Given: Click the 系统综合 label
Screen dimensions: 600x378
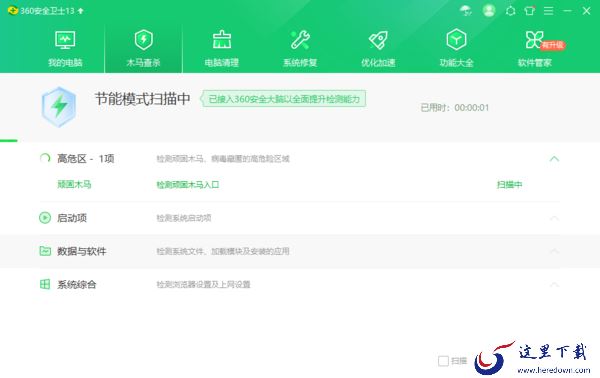Looking at the screenshot, I should tap(77, 284).
